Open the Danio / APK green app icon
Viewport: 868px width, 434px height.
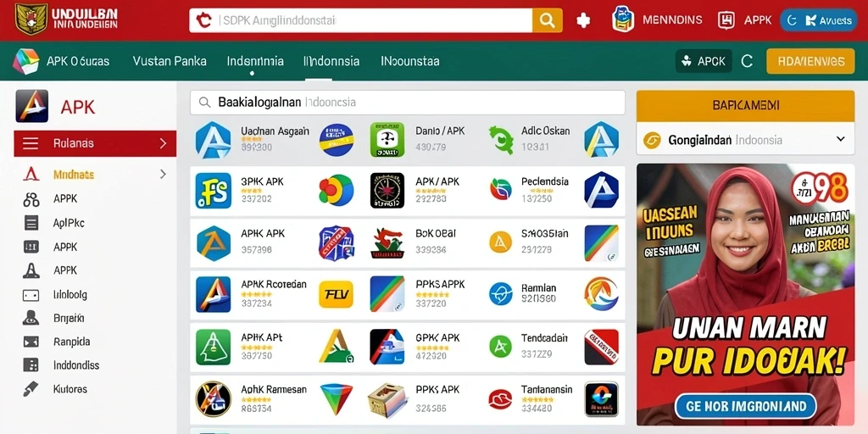[387, 140]
